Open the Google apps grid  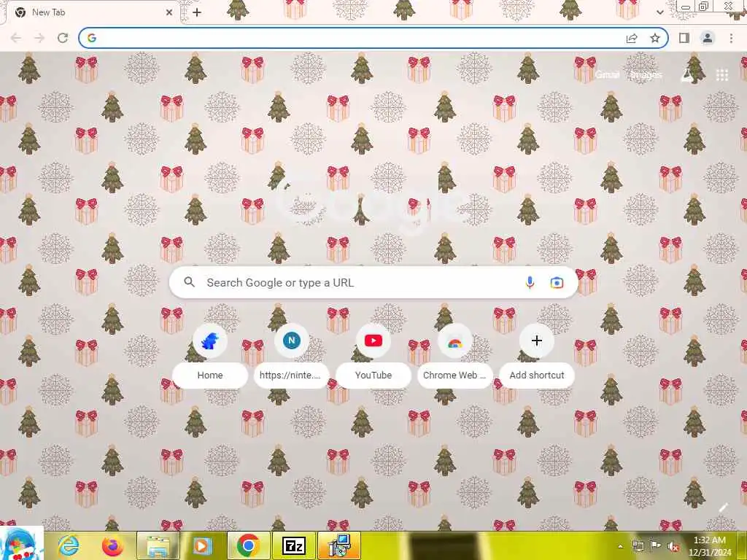(722, 75)
